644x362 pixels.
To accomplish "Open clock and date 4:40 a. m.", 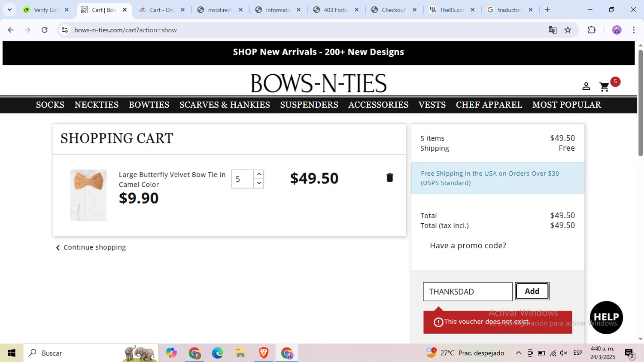I will pos(602,353).
